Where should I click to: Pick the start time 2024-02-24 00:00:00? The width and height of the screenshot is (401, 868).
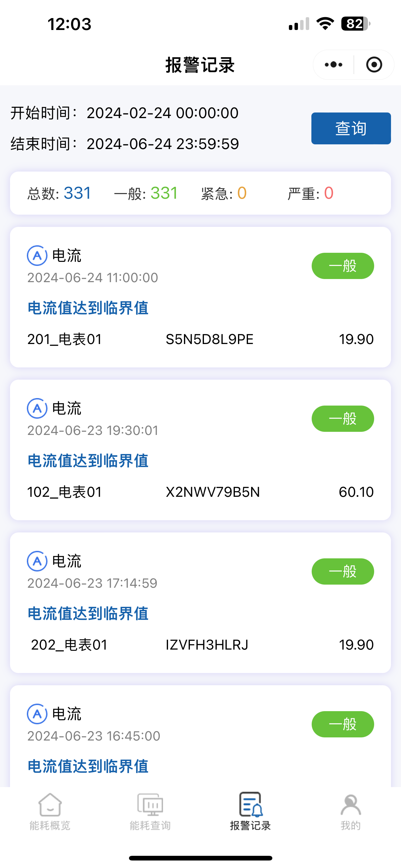point(162,113)
